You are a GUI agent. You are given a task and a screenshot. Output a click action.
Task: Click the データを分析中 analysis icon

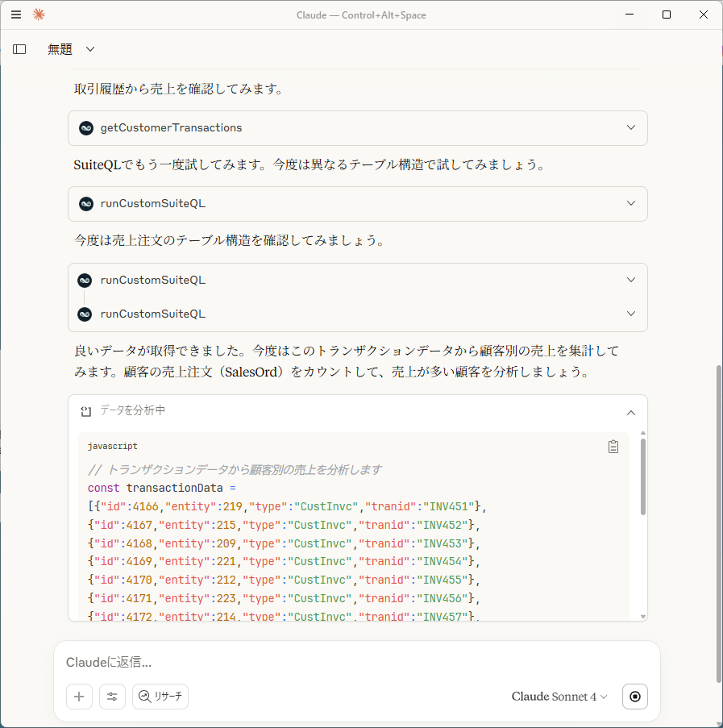(x=86, y=411)
